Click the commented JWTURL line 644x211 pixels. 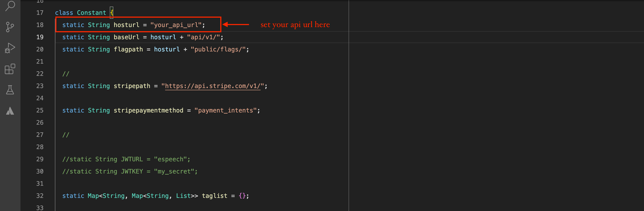tap(126, 159)
